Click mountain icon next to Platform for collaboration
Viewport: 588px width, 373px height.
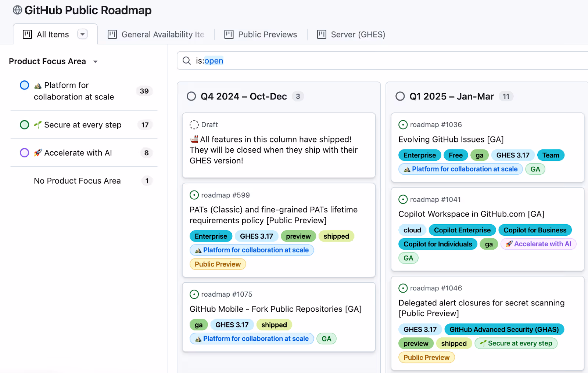click(x=38, y=86)
